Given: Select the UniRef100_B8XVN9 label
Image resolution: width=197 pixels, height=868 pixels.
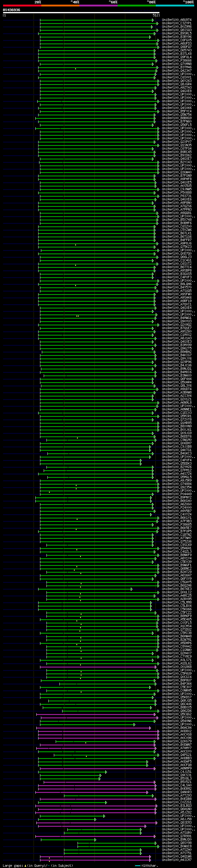Looking at the screenshot, I should tap(177, 426).
